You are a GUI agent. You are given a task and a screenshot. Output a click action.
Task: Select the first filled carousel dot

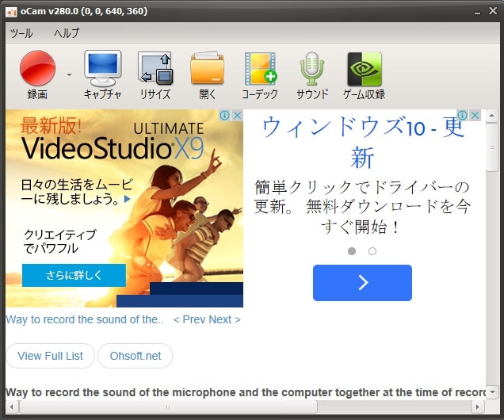tap(352, 251)
